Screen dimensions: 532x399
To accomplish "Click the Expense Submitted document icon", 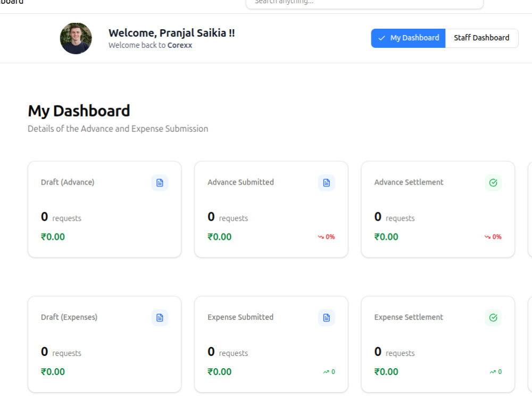I will pyautogui.click(x=327, y=318).
